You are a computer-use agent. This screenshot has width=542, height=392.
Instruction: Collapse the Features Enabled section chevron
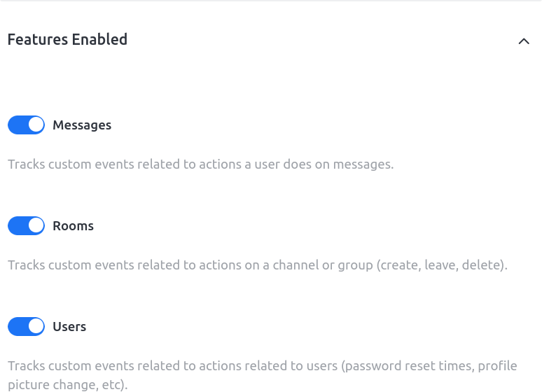click(x=523, y=41)
